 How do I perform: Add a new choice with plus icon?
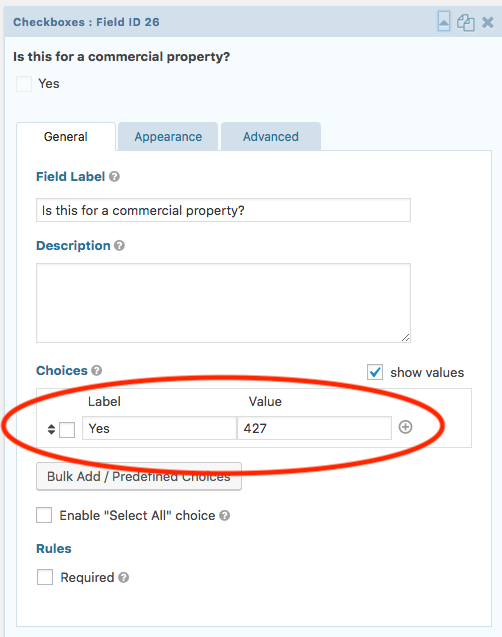pyautogui.click(x=405, y=427)
